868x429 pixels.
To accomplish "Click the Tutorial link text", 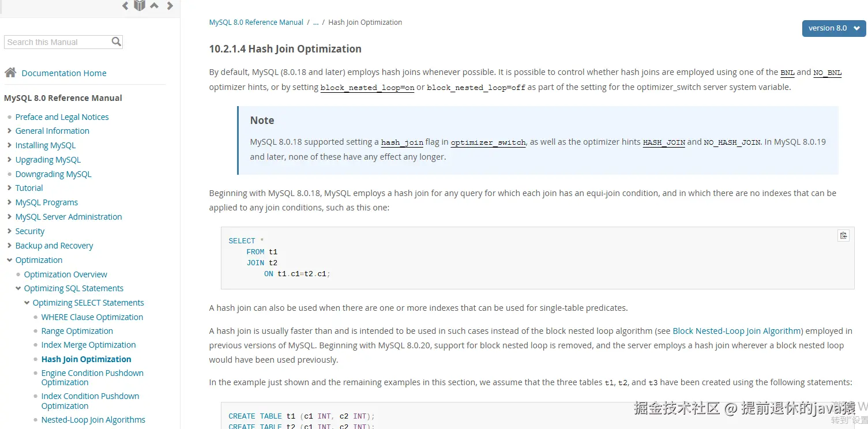I will click(x=29, y=188).
